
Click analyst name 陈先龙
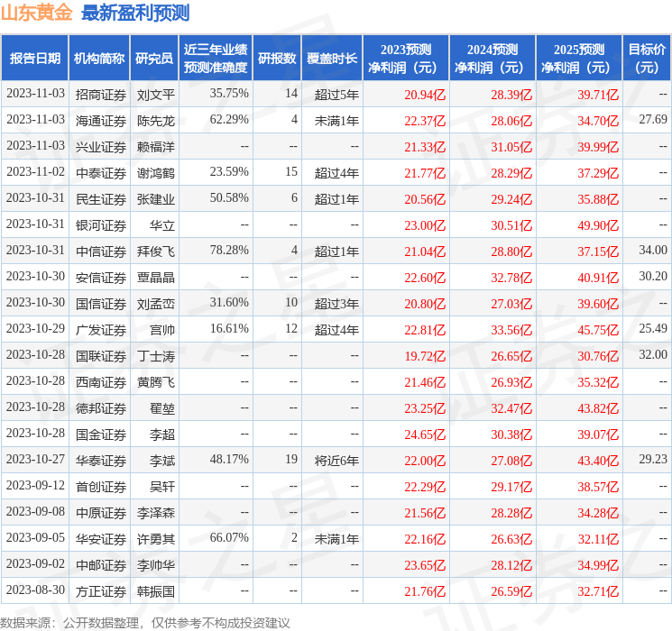156,121
